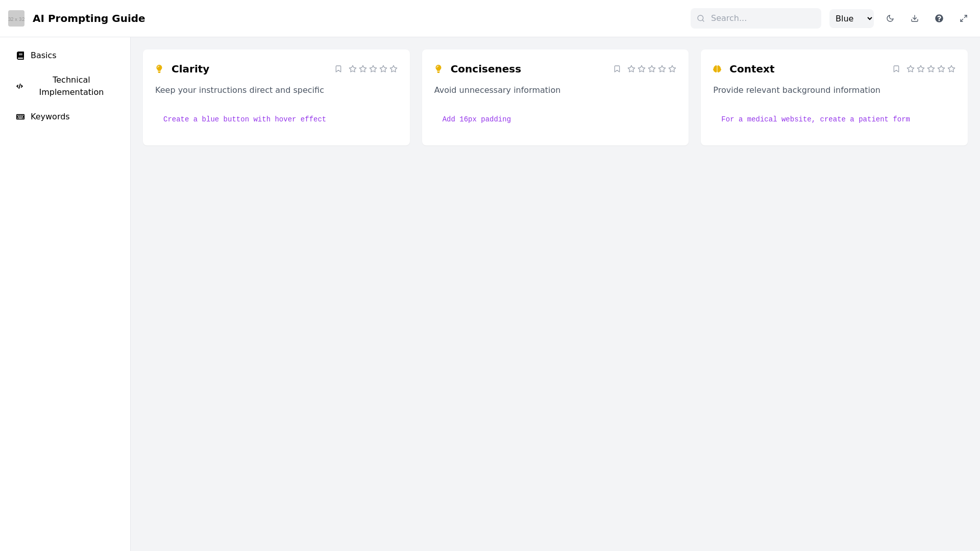The width and height of the screenshot is (980, 551).
Task: Click the download icon in the header
Action: tap(915, 18)
